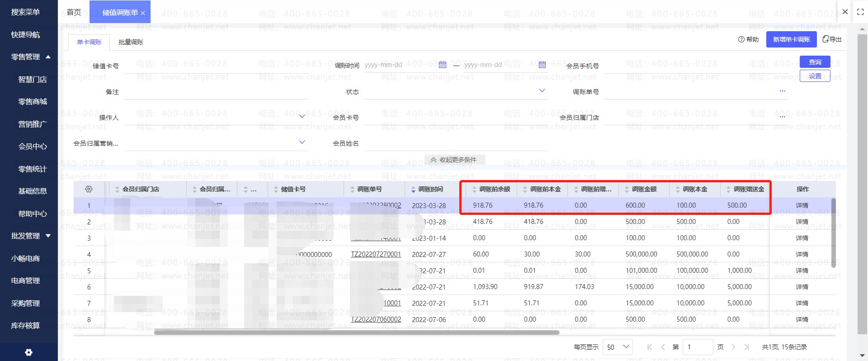The height and width of the screenshot is (361, 868).
Task: Open 快捷导航 in the sidebar
Action: [x=25, y=35]
